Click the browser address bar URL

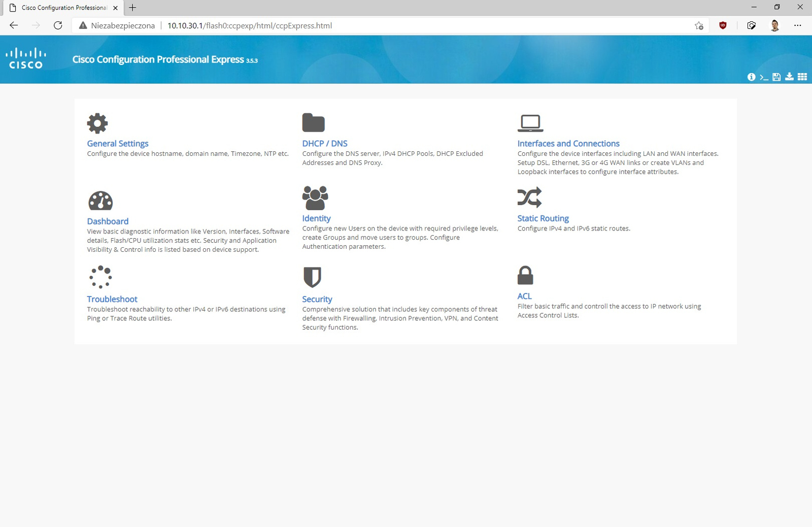(x=250, y=25)
